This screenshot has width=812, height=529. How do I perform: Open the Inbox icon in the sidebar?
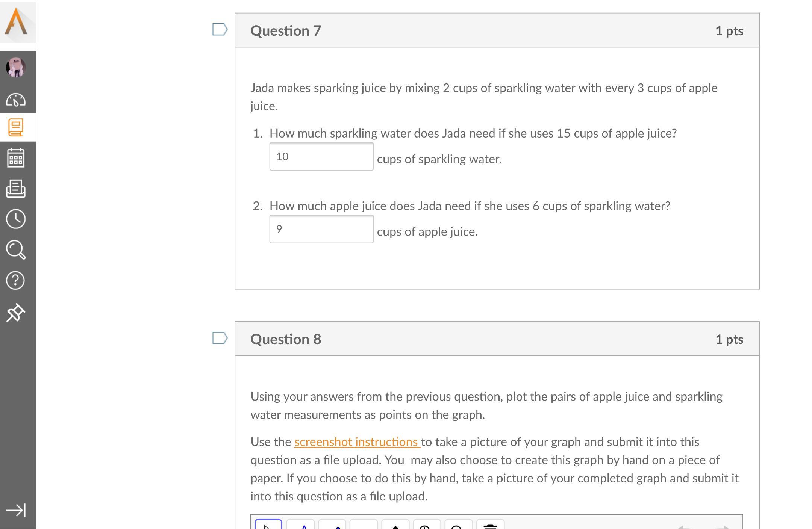tap(16, 188)
